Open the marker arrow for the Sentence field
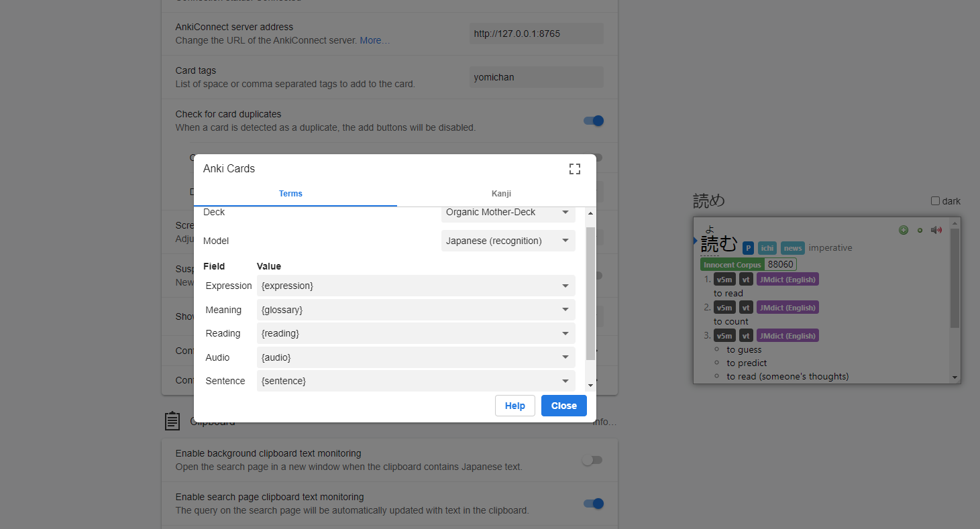Viewport: 980px width, 529px height. [x=565, y=381]
